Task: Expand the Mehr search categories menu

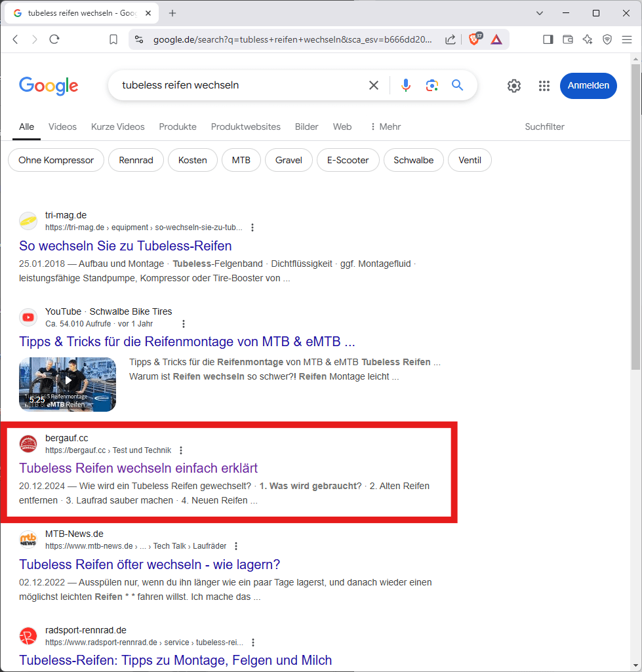Action: coord(385,127)
